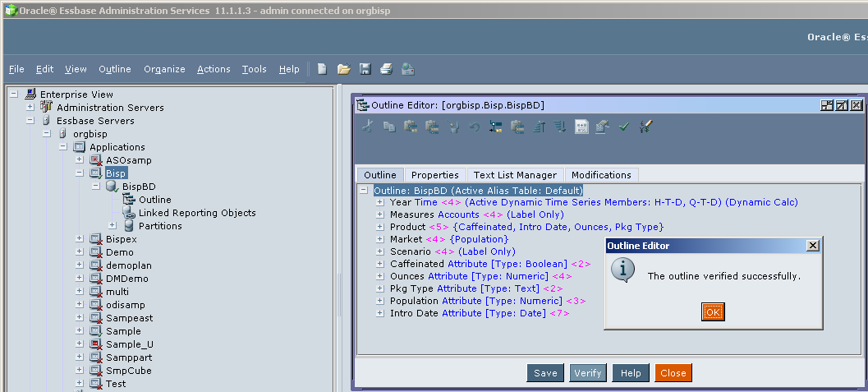This screenshot has height=392, width=868.
Task: Collapse the Bisp application node
Action: 79,173
